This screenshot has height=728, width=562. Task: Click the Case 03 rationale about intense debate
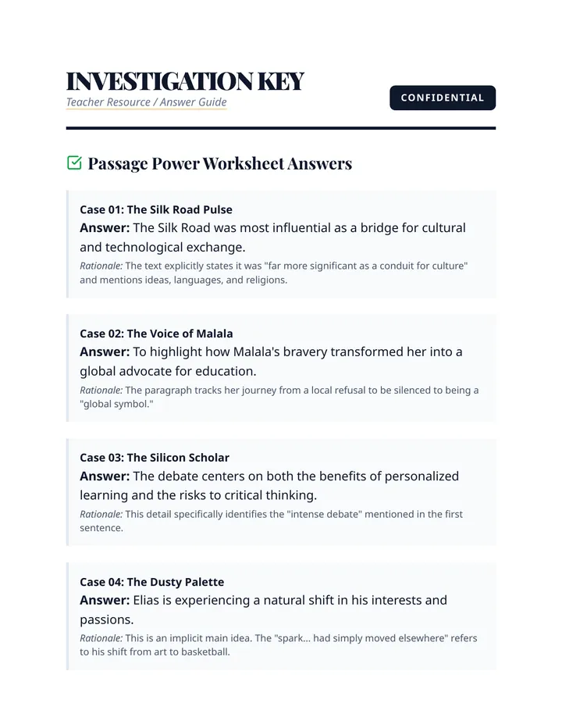272,521
